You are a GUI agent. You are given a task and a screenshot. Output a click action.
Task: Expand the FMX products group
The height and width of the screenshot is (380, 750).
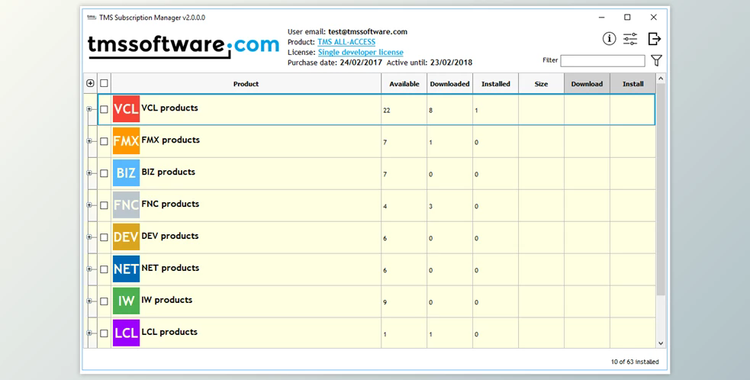pyautogui.click(x=89, y=141)
